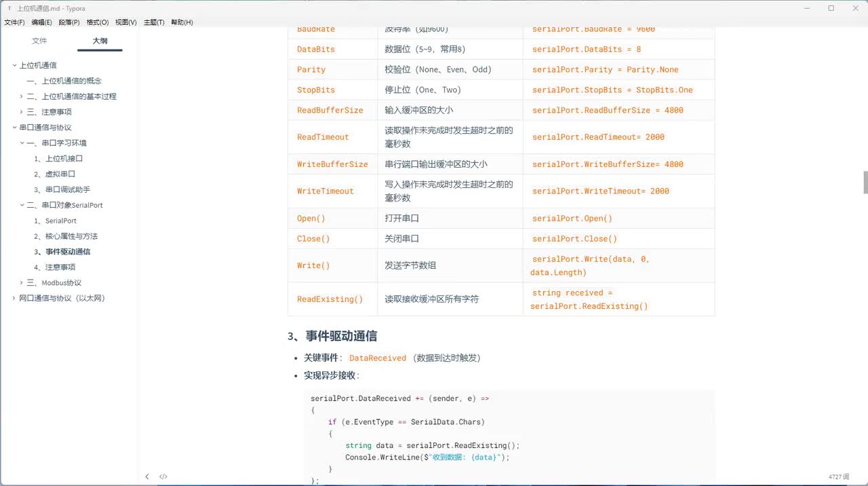Jump to 1、SerialPort outline entry
Screen dimensions: 868x486
(55, 221)
